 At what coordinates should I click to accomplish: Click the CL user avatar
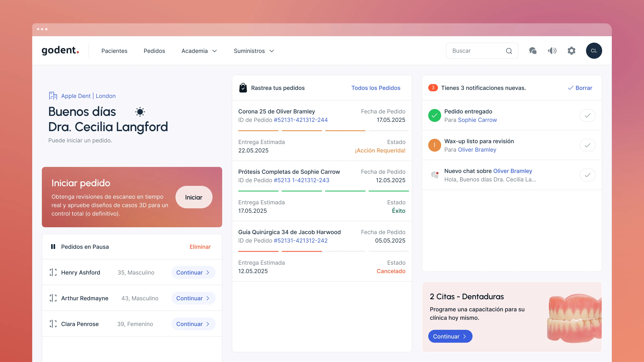coord(594,51)
